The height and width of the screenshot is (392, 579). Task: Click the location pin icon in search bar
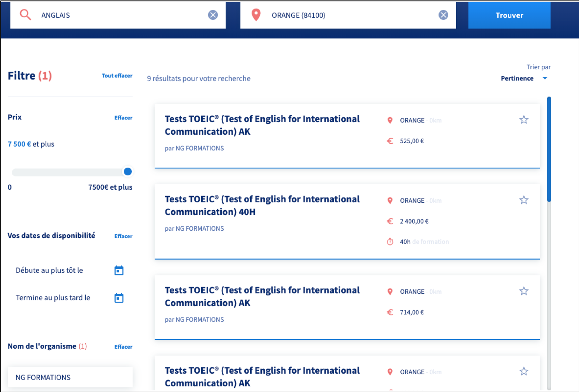click(256, 15)
